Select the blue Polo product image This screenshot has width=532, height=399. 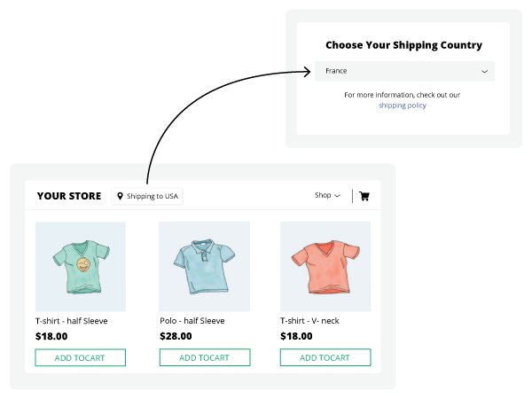click(204, 266)
